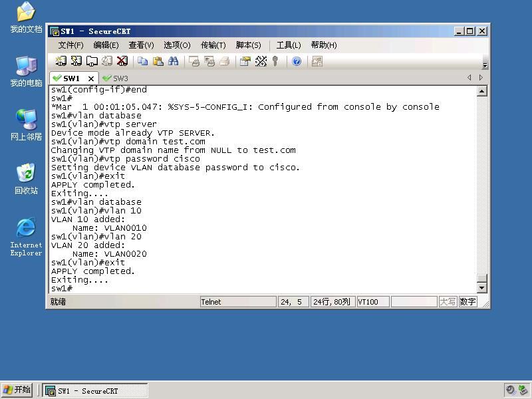Open Session Options toolbar icon
532x399 pixels.
(x=245, y=61)
